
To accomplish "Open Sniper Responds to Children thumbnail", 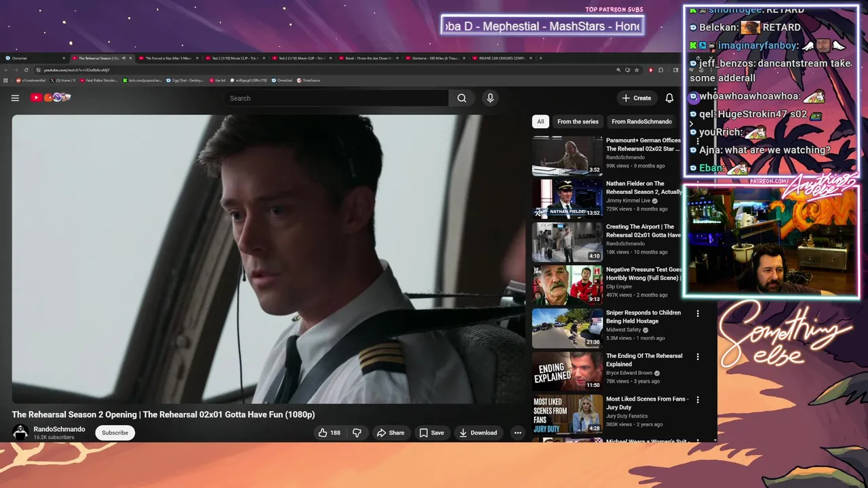I will coord(567,327).
